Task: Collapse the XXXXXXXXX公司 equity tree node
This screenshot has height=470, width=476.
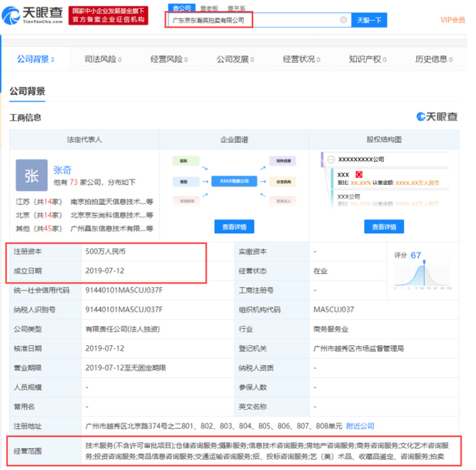Action: (331, 159)
